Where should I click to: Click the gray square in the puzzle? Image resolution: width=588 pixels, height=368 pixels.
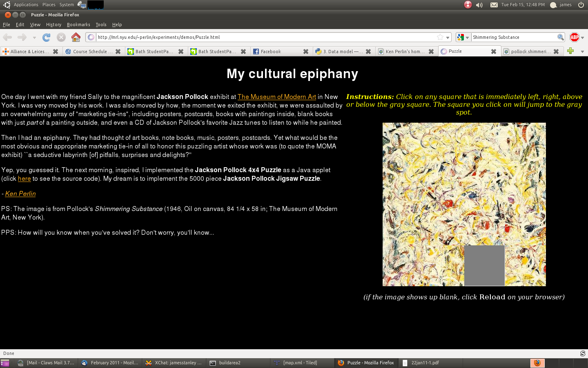coord(484,265)
